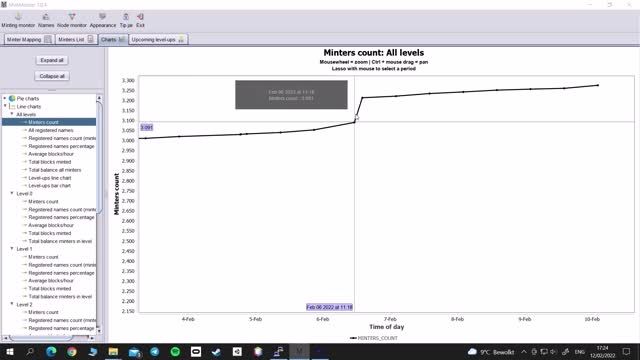Switch to the Minter Mapping tab
Viewport: 640px width, 360px height.
pyautogui.click(x=29, y=40)
